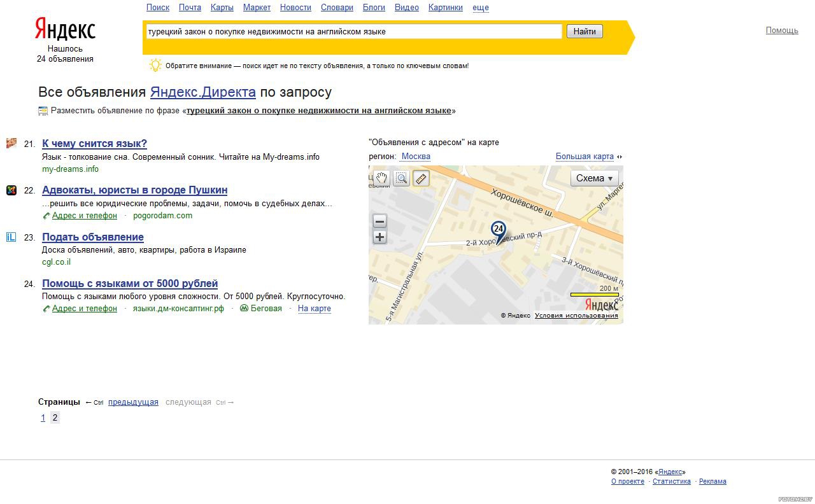Expand map via arrows beside 'Большая карта'
This screenshot has width=815, height=504.
(620, 157)
